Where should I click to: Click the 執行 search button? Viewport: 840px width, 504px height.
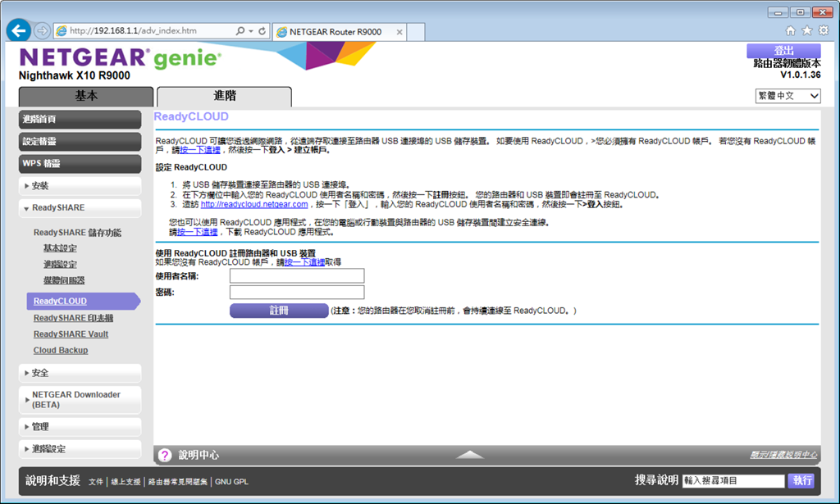pyautogui.click(x=802, y=480)
